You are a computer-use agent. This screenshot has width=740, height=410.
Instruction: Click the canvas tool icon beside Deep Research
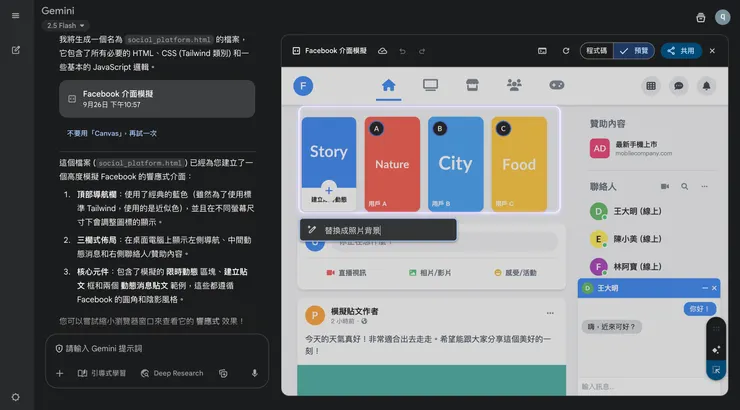[x=223, y=373]
